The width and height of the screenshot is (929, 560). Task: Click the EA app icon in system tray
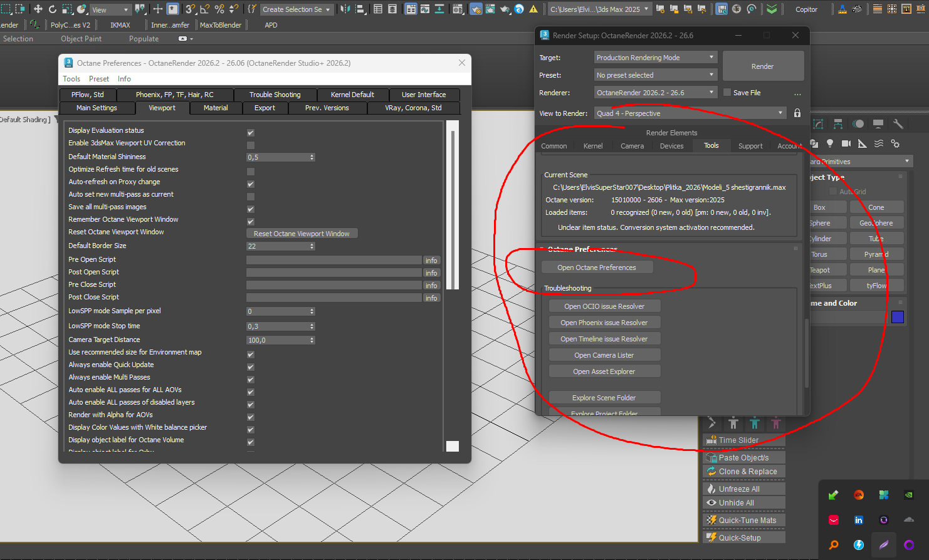859,495
